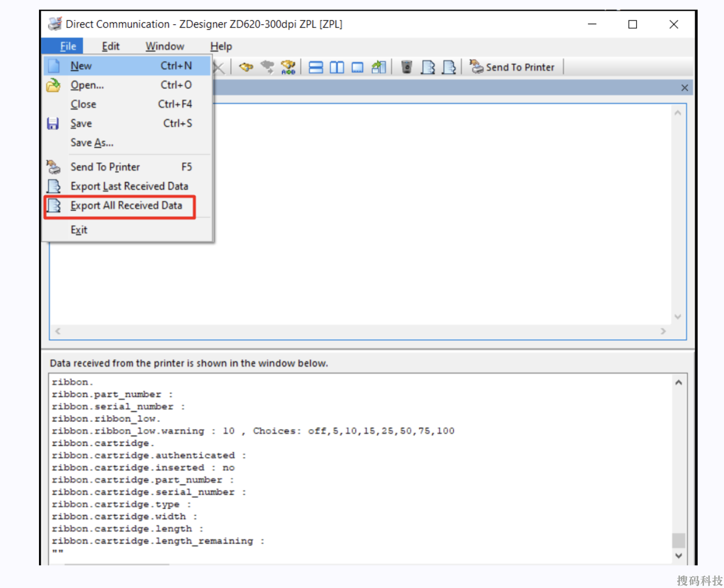Viewport: 724px width, 588px height.
Task: Choose Close in the File menu
Action: pos(127,104)
